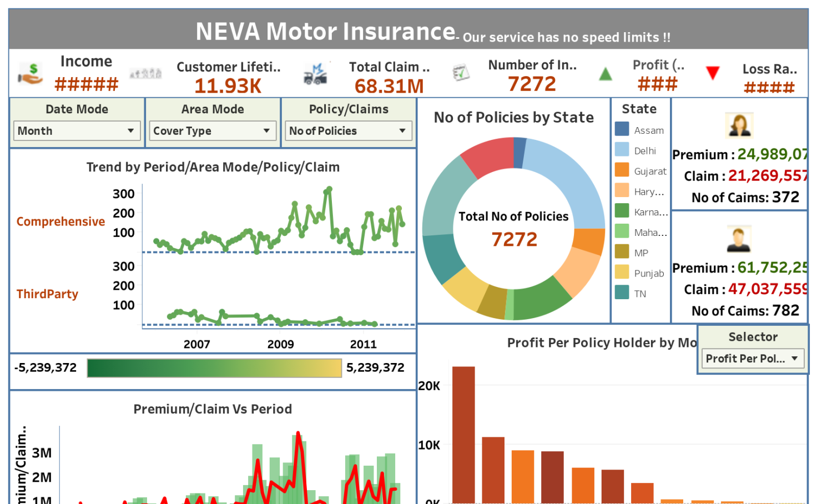Viewport: 817px width, 504px height.
Task: Open the Policy/Claims No of Policies dropdown
Action: coord(349,131)
